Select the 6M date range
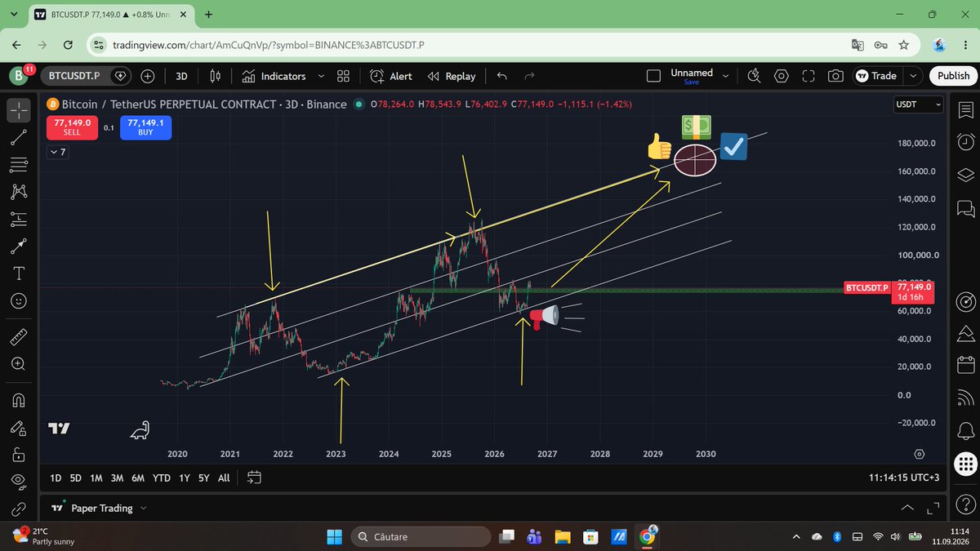This screenshot has width=980, height=551. [138, 478]
